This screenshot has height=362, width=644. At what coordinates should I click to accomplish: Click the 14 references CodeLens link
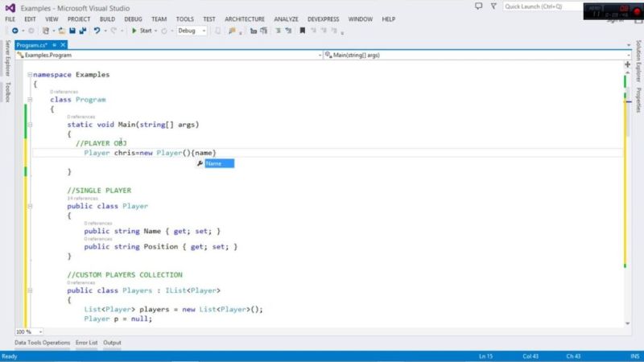tap(83, 199)
